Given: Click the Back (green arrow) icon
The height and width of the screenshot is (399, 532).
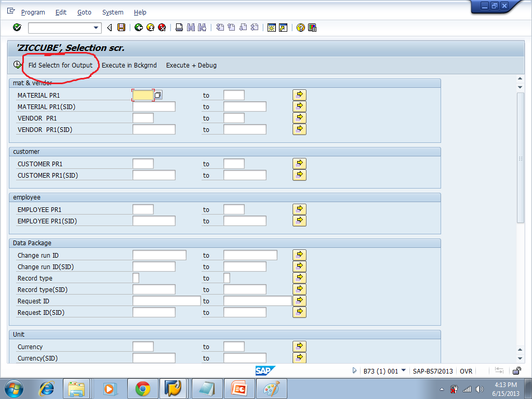Looking at the screenshot, I should coord(138,28).
